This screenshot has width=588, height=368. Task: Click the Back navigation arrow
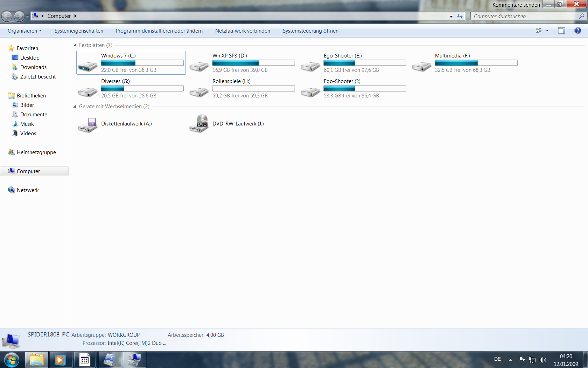coord(7,16)
